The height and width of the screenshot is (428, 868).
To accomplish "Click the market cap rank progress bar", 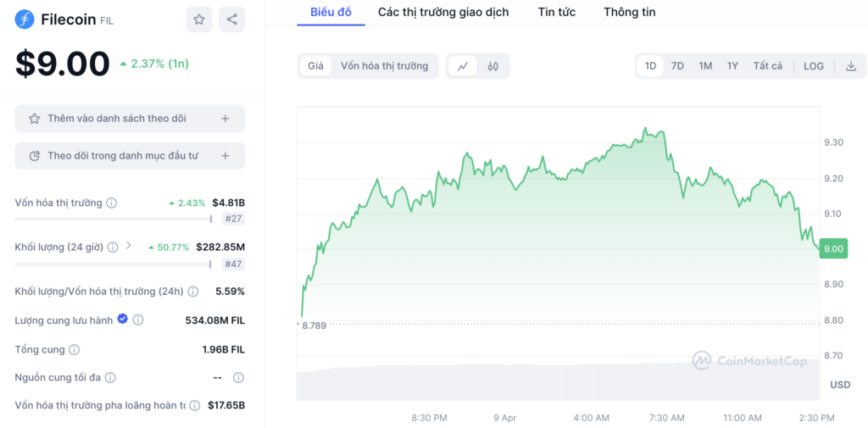I will pos(114,220).
